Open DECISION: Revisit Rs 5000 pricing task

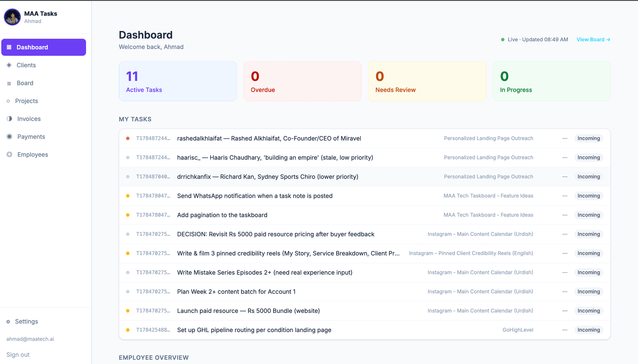pos(365,234)
